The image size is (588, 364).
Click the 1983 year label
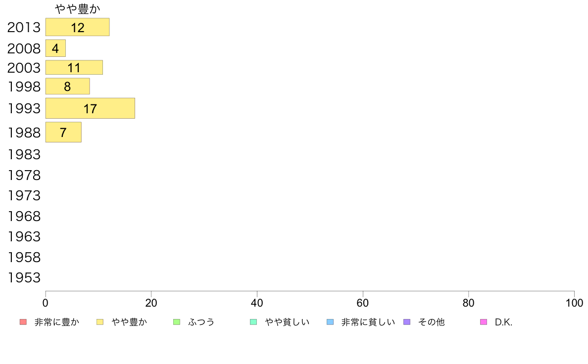tap(24, 154)
